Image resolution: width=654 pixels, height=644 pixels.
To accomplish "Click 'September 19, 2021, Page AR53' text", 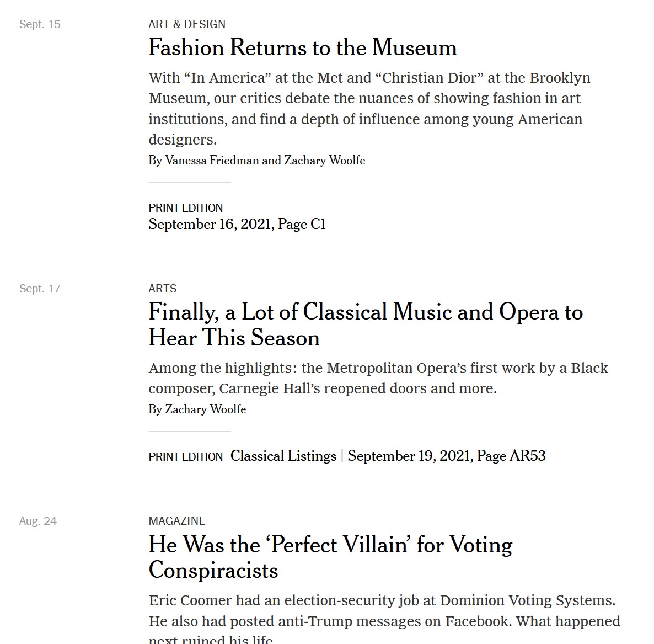I will [x=447, y=456].
